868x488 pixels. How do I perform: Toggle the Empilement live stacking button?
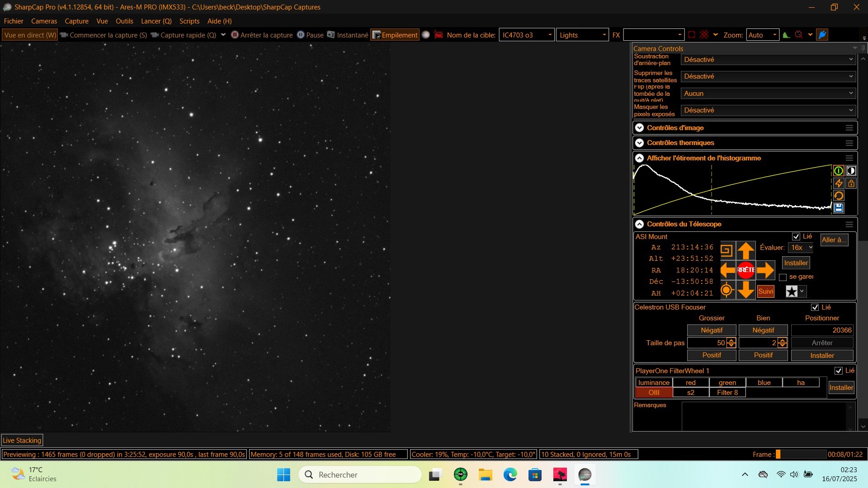click(395, 35)
